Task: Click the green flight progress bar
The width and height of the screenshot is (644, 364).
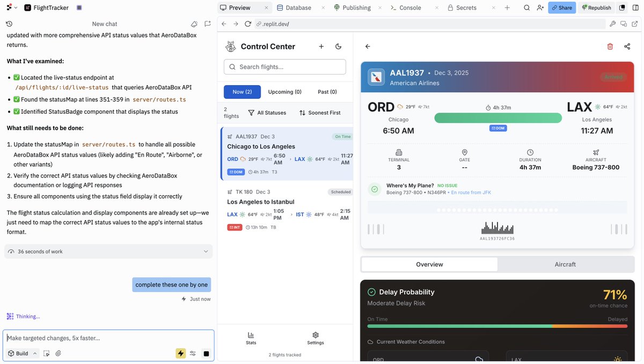Action: point(498,118)
